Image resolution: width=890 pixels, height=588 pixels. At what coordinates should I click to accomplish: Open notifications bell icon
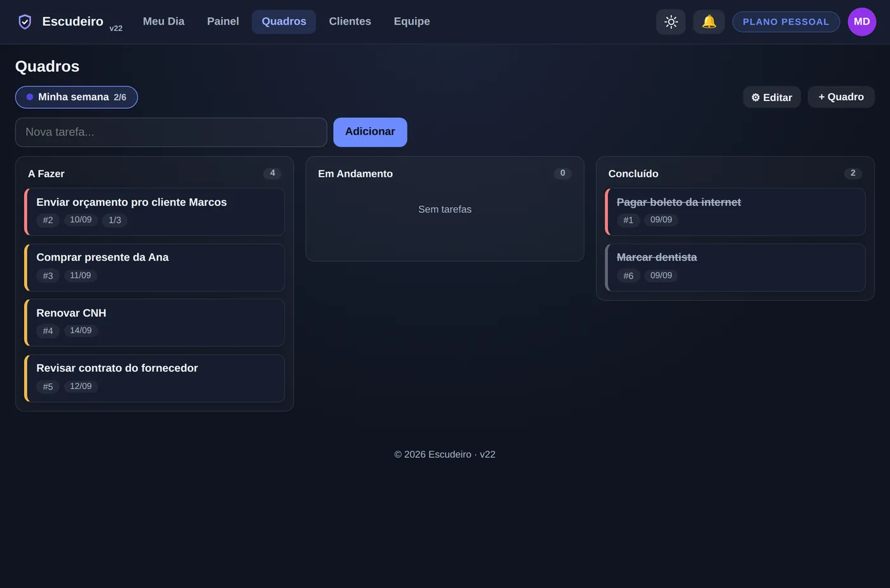tap(709, 22)
